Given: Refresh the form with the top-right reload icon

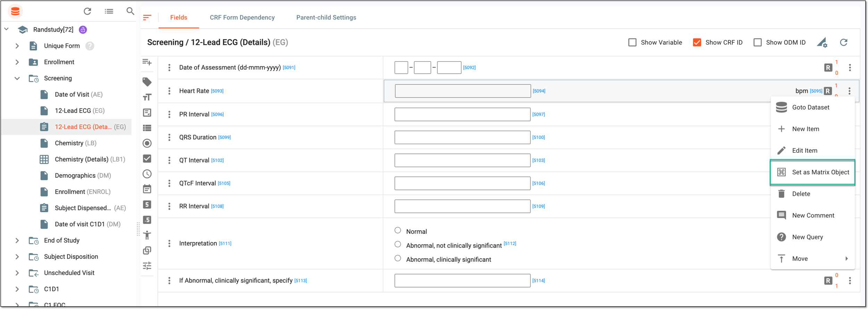Looking at the screenshot, I should (x=844, y=42).
